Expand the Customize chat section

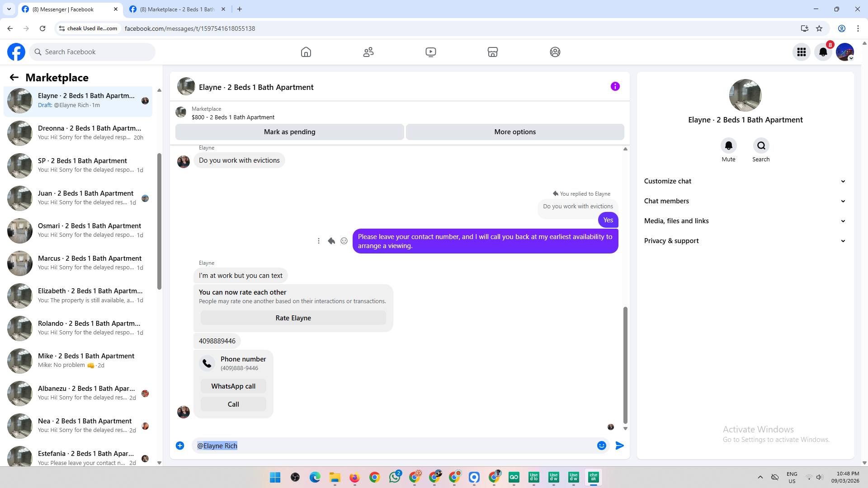(x=745, y=181)
